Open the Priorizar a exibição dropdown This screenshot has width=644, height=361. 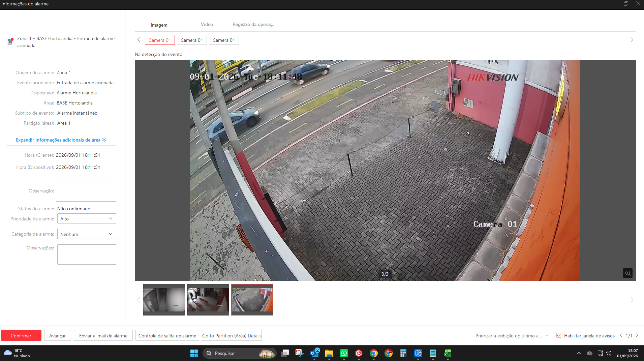[512, 336]
